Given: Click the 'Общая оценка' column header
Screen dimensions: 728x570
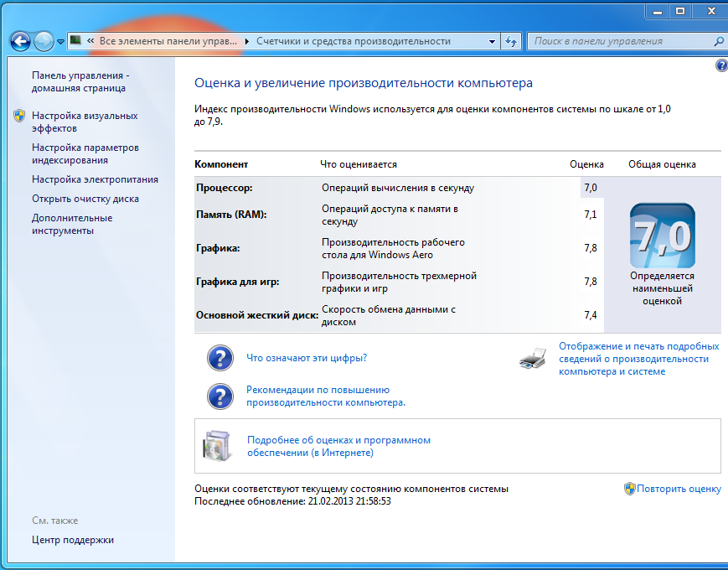Looking at the screenshot, I should (662, 164).
